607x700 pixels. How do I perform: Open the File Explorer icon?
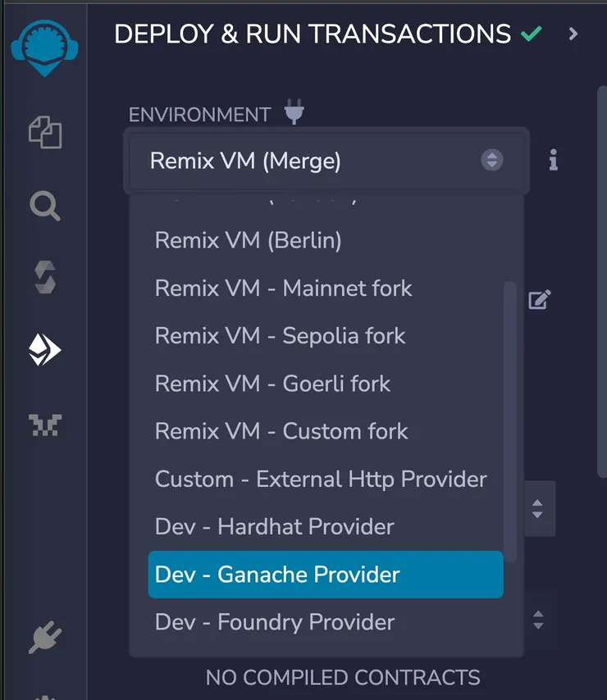[45, 132]
